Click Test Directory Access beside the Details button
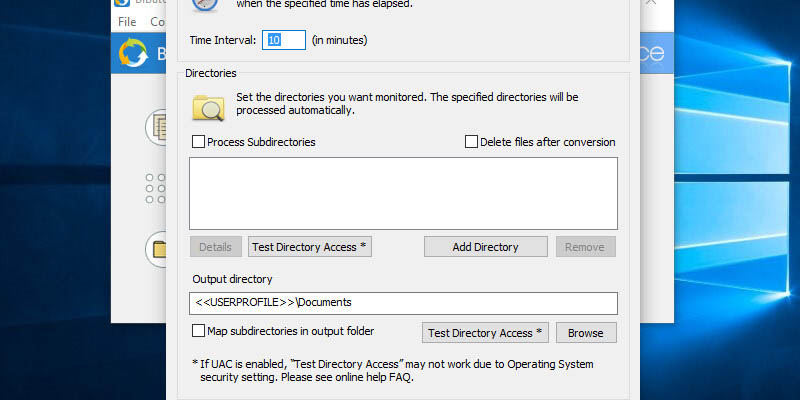The height and width of the screenshot is (400, 800). click(x=310, y=247)
